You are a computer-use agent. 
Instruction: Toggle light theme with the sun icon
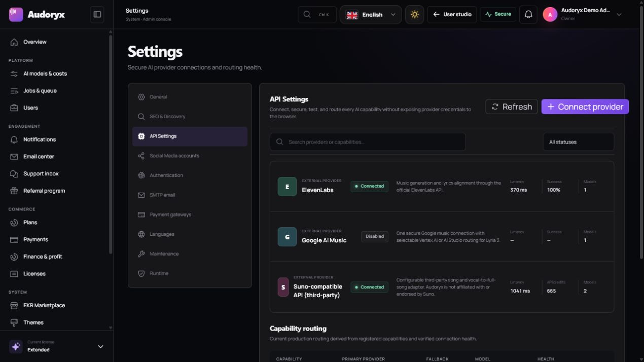pyautogui.click(x=414, y=14)
